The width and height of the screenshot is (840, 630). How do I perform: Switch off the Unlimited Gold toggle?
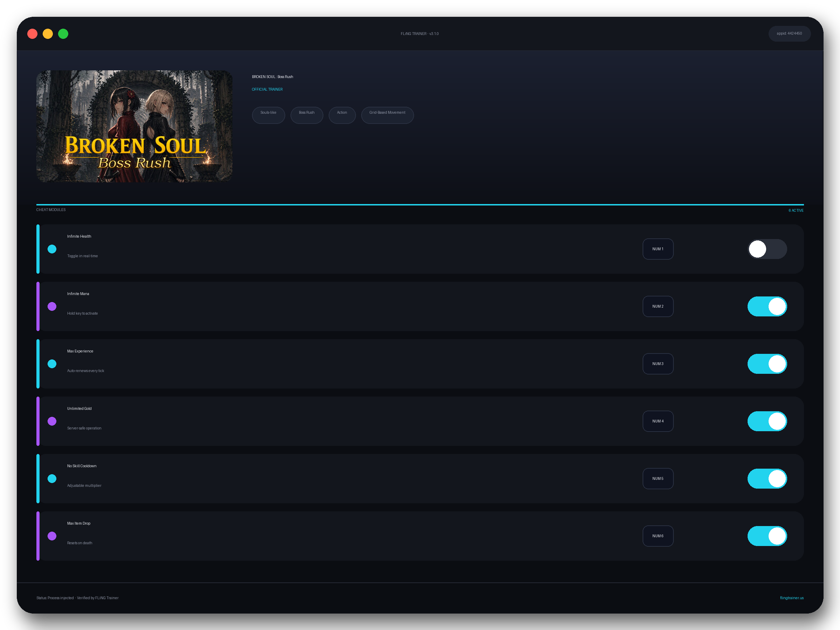coord(767,421)
